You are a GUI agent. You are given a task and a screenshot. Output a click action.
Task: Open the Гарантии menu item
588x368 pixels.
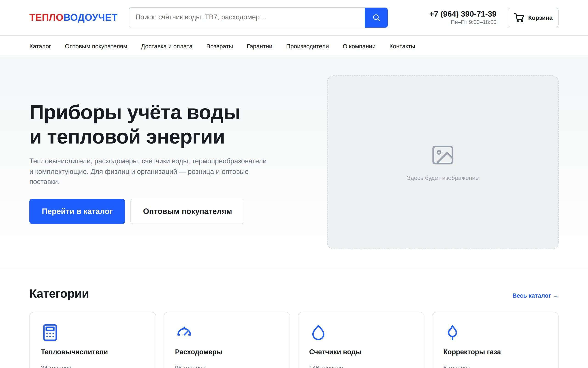point(260,46)
